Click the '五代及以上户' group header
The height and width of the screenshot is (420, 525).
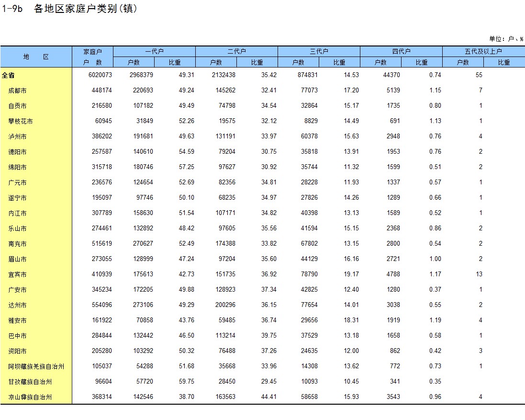tap(483, 51)
